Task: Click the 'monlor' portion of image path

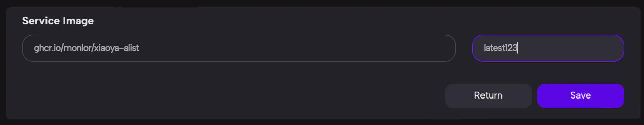Action: [x=77, y=48]
